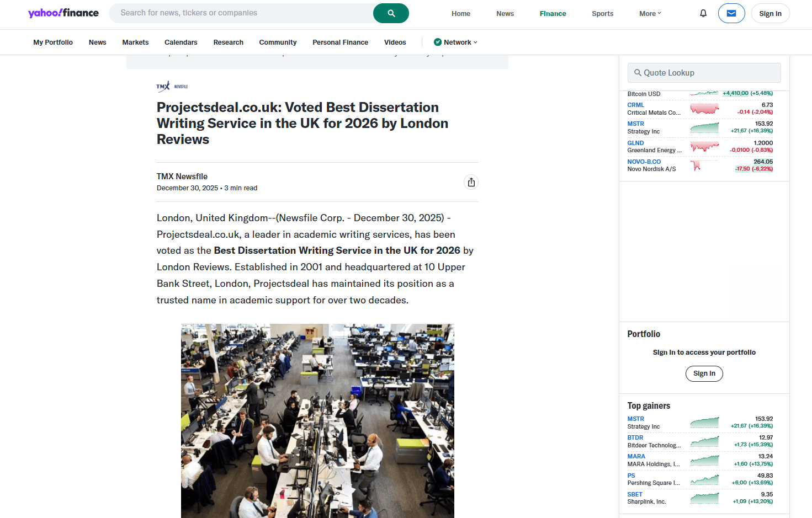Click CRML price change -0.14 (-2.04%)
This screenshot has width=812, height=518.
tap(755, 112)
